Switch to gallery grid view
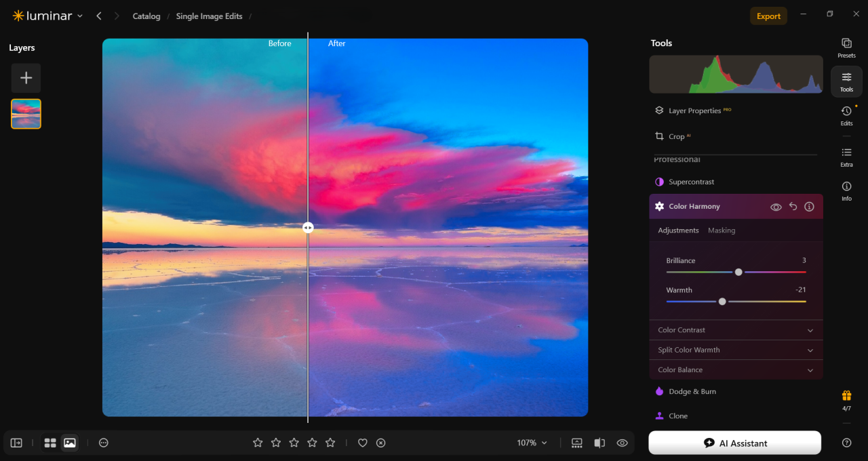The image size is (868, 461). point(50,443)
